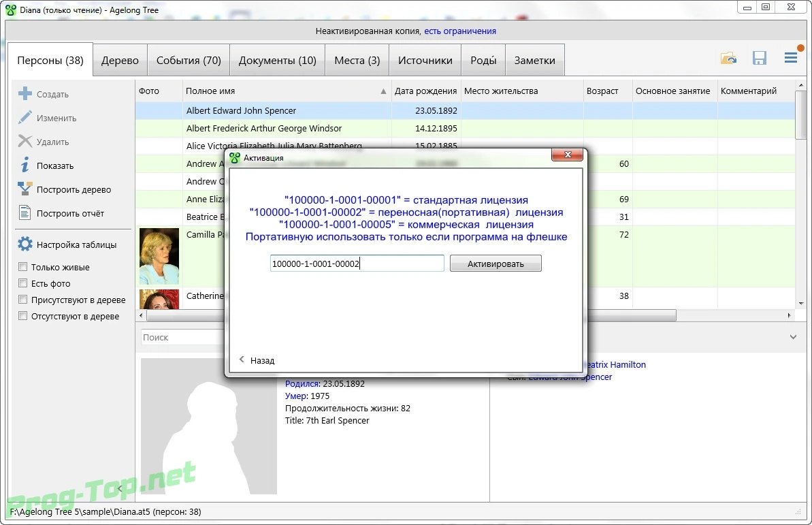This screenshot has width=812, height=525.
Task: Click the person silhouette placeholder photo
Action: point(209,426)
